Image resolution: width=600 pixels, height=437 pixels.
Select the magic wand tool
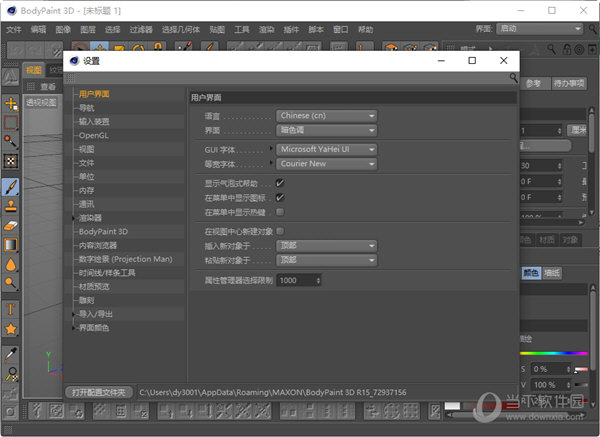11,142
